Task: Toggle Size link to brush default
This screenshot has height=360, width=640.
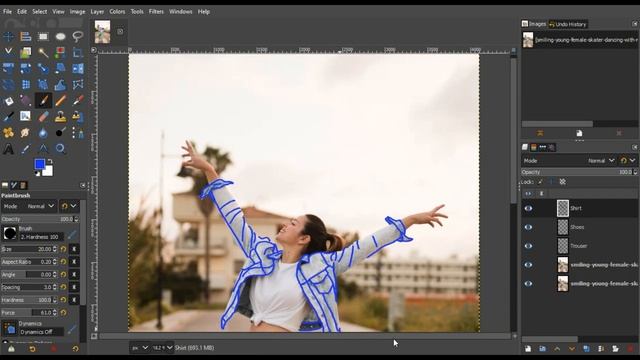Action: point(74,249)
